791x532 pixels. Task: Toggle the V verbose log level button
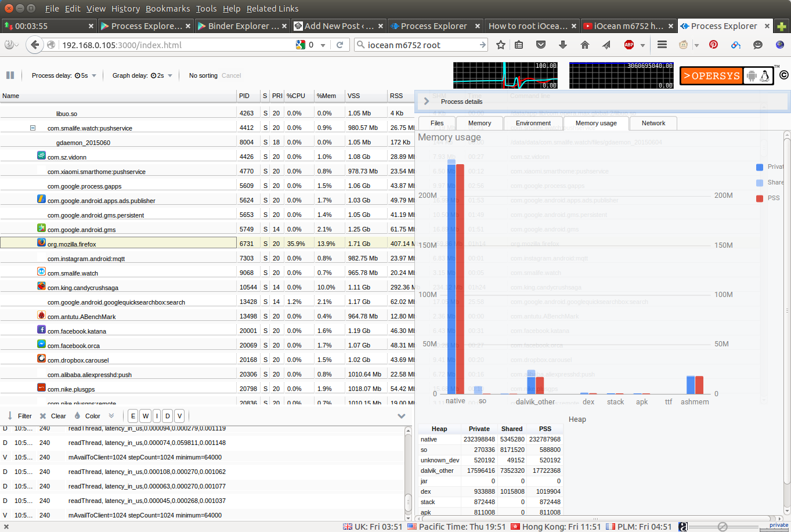(x=179, y=416)
